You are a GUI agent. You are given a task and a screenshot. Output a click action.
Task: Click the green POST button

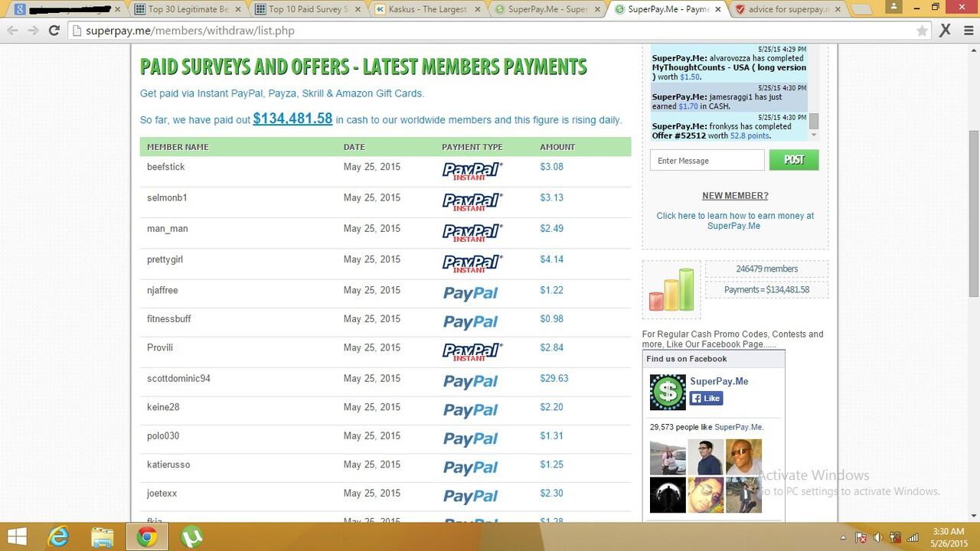pos(794,160)
